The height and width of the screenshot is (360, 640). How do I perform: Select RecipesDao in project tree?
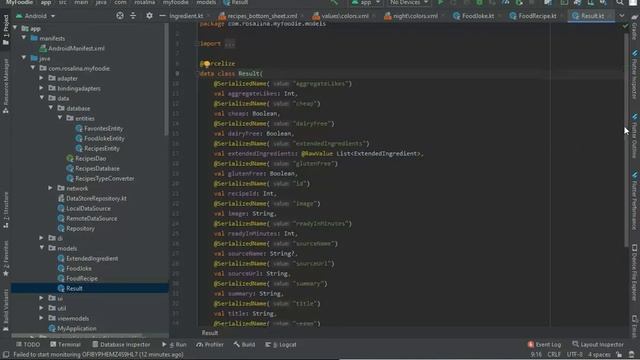click(90, 158)
